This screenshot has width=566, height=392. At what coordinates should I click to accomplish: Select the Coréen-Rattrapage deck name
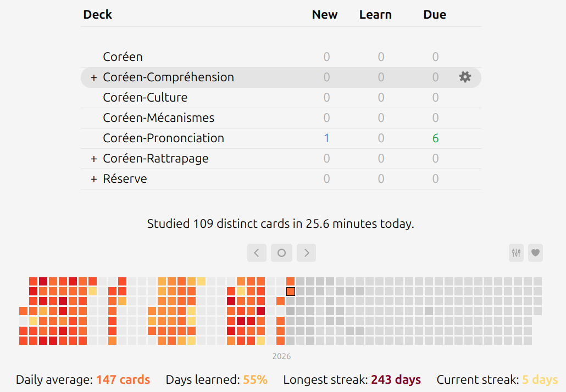(156, 159)
